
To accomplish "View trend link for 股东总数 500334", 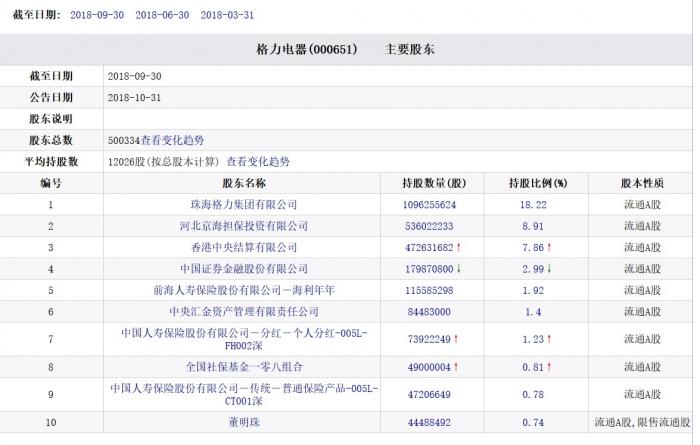I will coord(174,140).
